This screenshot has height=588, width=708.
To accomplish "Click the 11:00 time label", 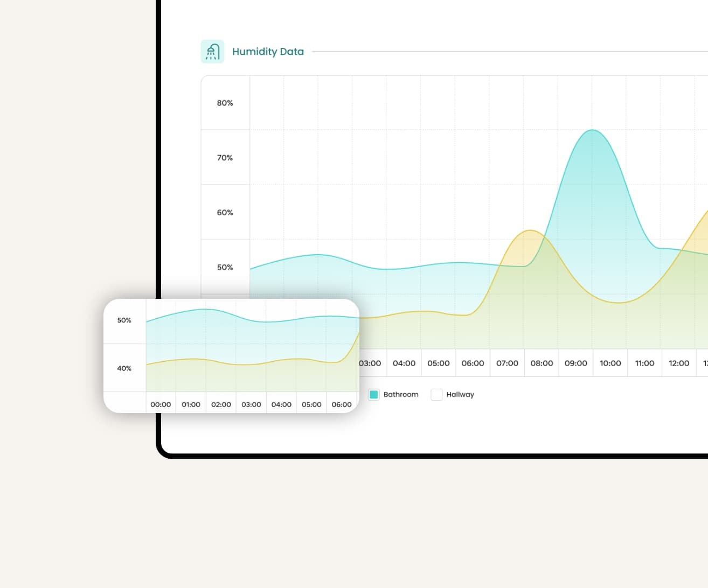I will pyautogui.click(x=644, y=363).
